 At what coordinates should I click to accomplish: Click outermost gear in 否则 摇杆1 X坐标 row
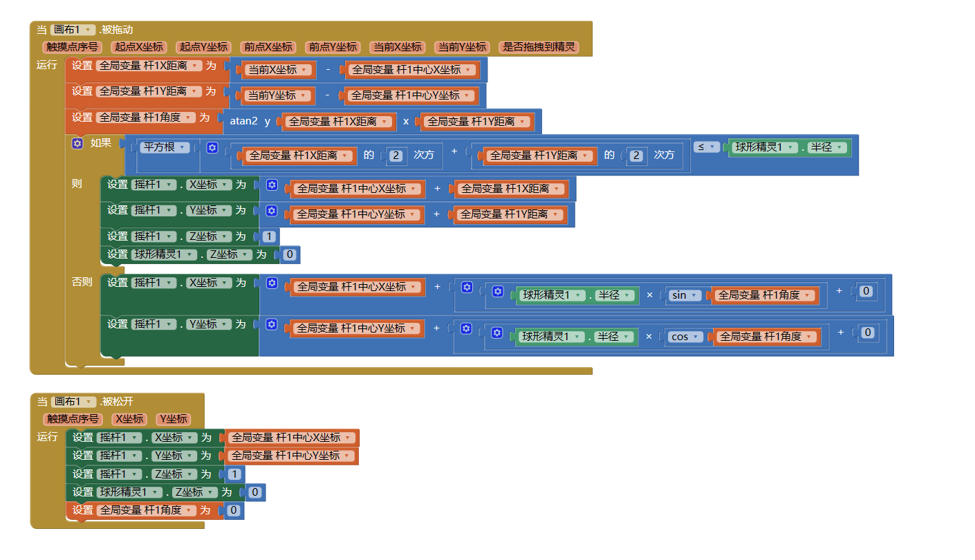[x=272, y=283]
